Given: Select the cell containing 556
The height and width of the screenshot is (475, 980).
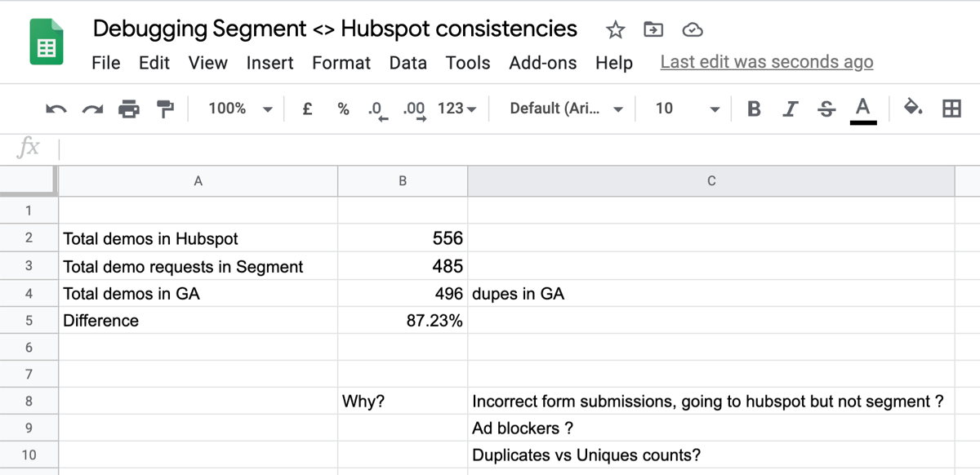Looking at the screenshot, I should (403, 238).
